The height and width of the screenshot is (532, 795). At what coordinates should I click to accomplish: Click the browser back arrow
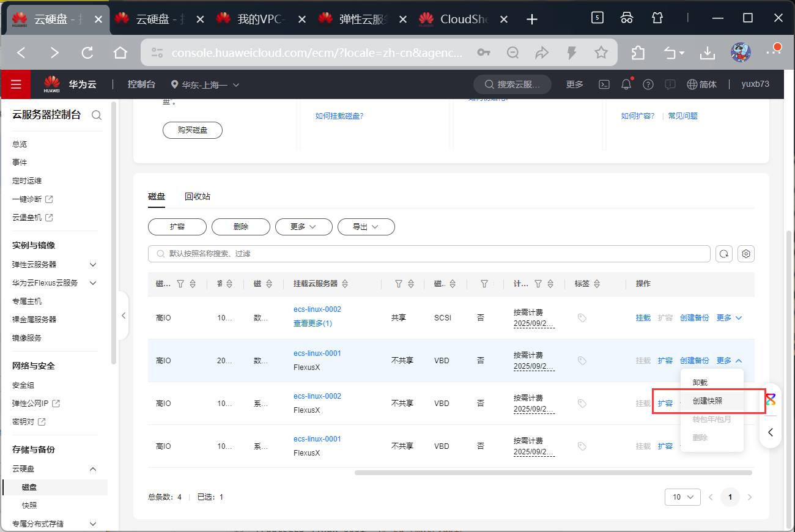(21, 53)
